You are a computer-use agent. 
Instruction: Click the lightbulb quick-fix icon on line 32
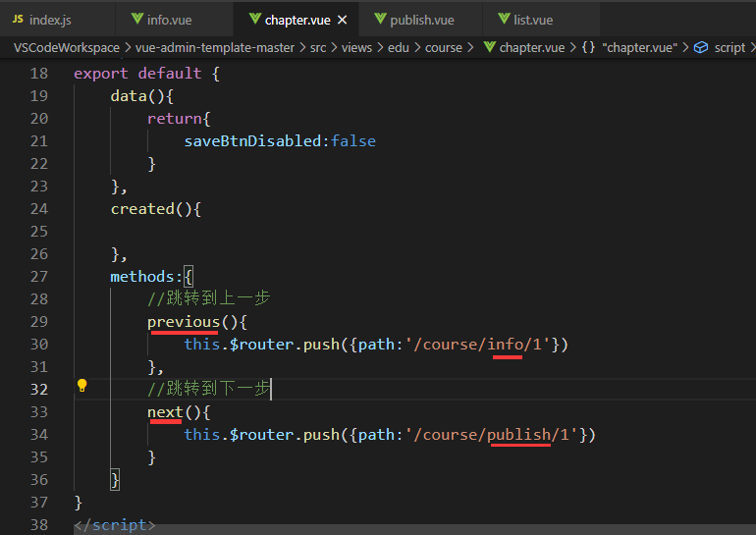click(x=81, y=386)
